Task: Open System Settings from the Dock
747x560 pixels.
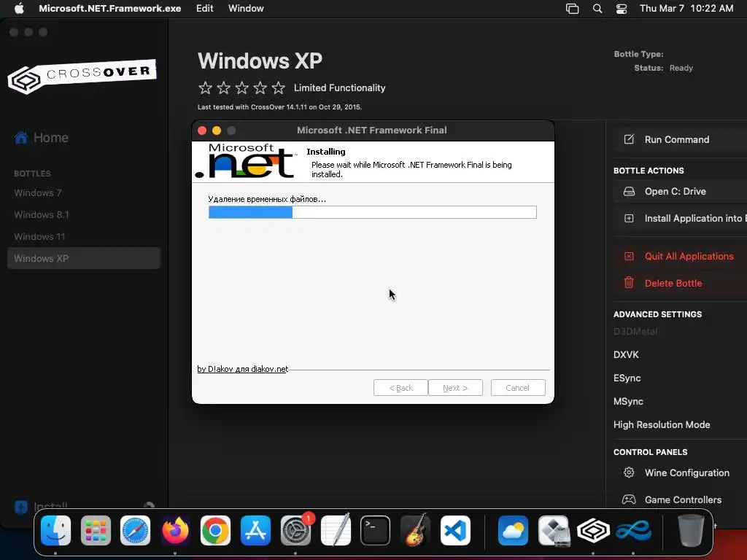Action: click(295, 531)
